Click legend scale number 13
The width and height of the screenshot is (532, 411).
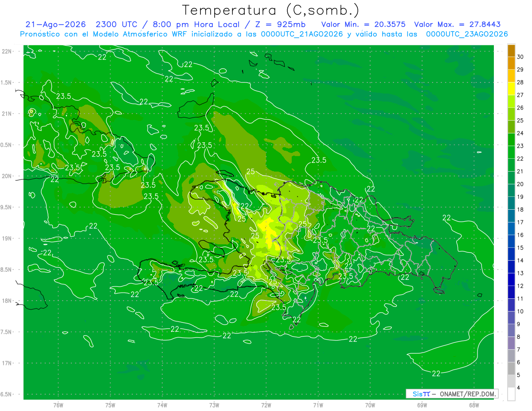(520, 273)
